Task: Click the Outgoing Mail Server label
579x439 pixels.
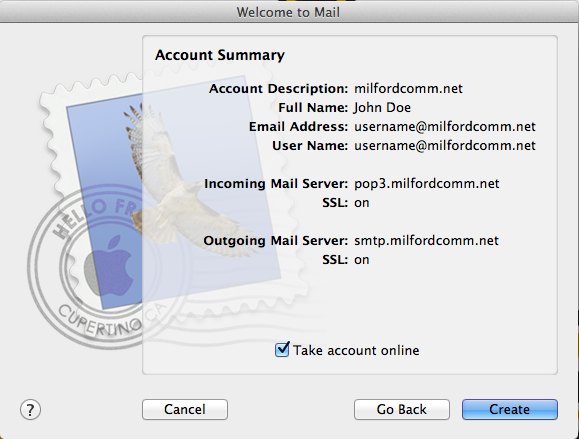Action: click(275, 241)
